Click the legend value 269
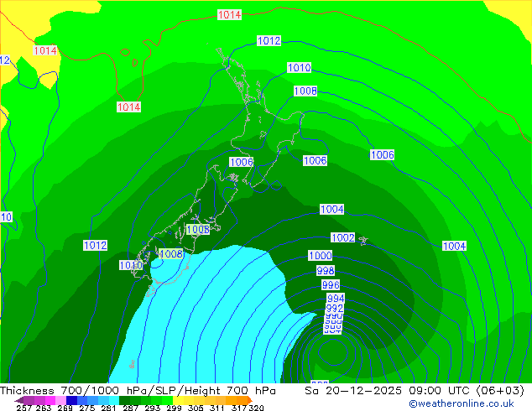 coord(65,408)
